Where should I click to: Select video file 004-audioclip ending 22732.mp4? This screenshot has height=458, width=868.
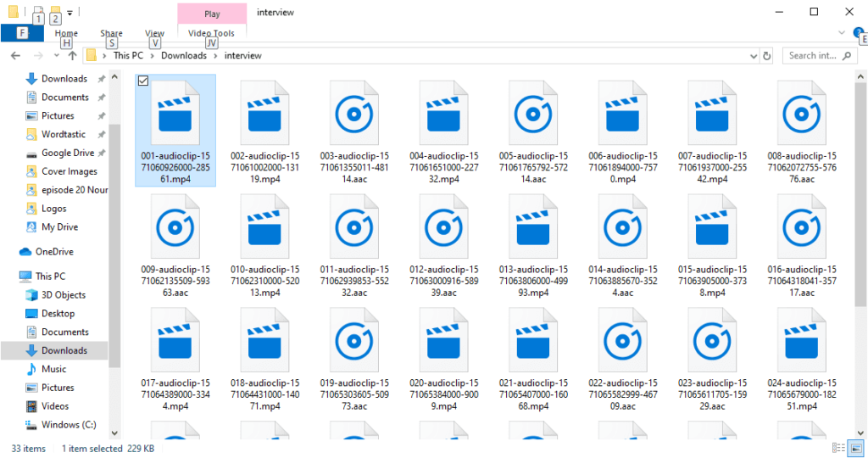[x=444, y=131]
